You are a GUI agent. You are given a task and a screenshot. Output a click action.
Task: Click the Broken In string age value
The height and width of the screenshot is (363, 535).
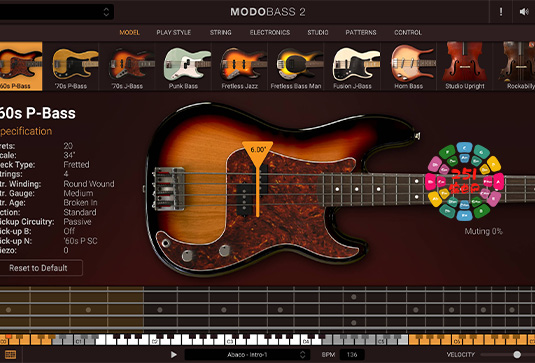pyautogui.click(x=80, y=203)
